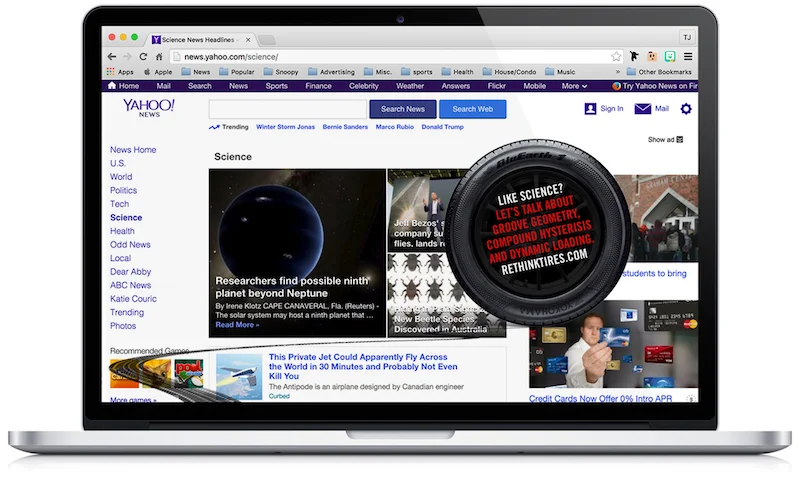Click the credit card ad image
800x482 pixels.
tap(613, 344)
